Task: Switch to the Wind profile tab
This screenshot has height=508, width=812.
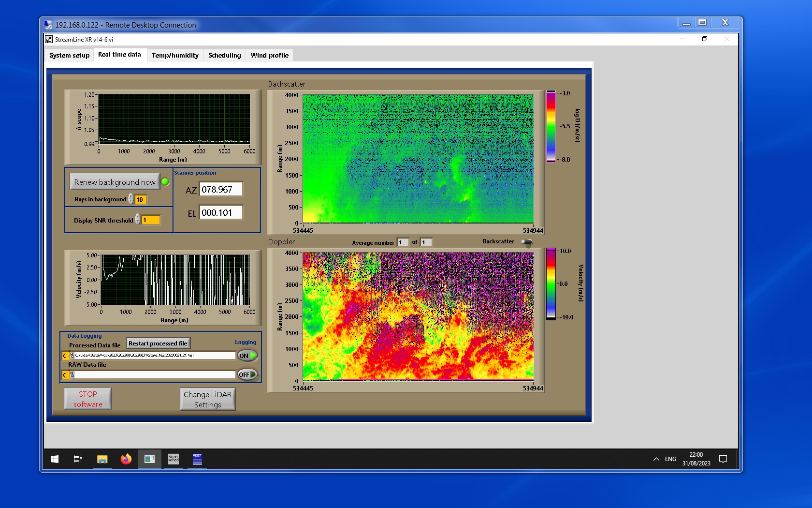Action: [269, 55]
